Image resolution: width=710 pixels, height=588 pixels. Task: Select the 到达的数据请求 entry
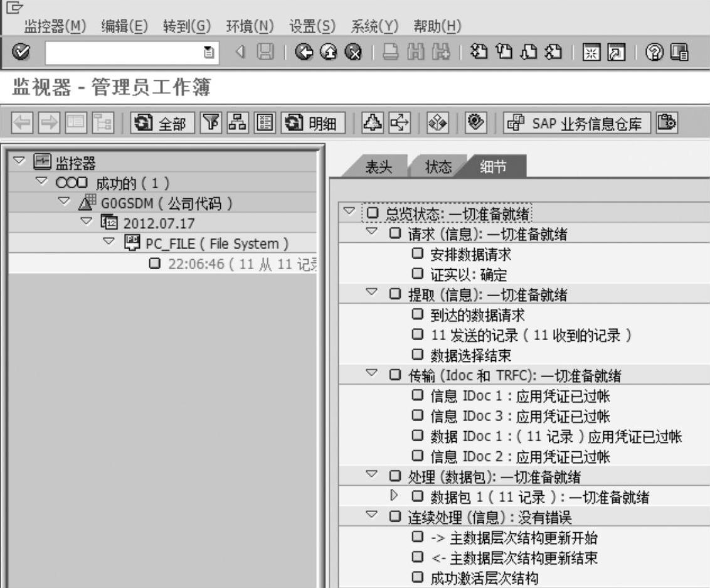pos(477,315)
